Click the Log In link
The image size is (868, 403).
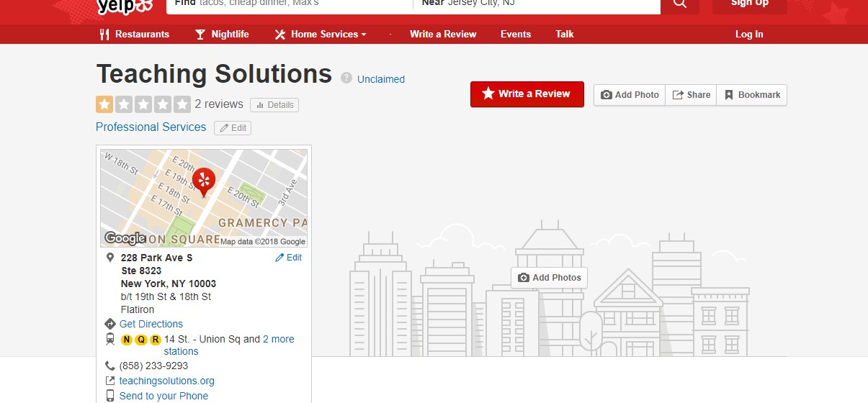click(x=749, y=34)
